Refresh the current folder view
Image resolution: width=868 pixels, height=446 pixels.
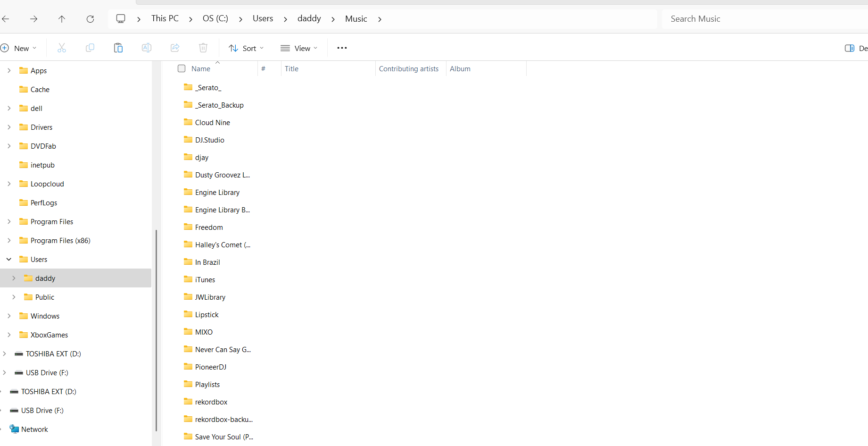[90, 19]
